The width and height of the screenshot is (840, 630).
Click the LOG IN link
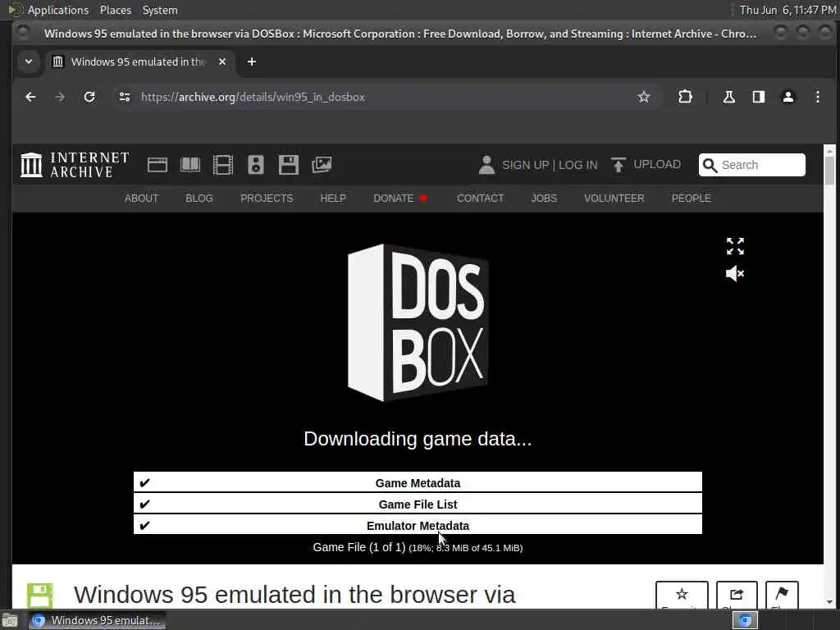578,165
